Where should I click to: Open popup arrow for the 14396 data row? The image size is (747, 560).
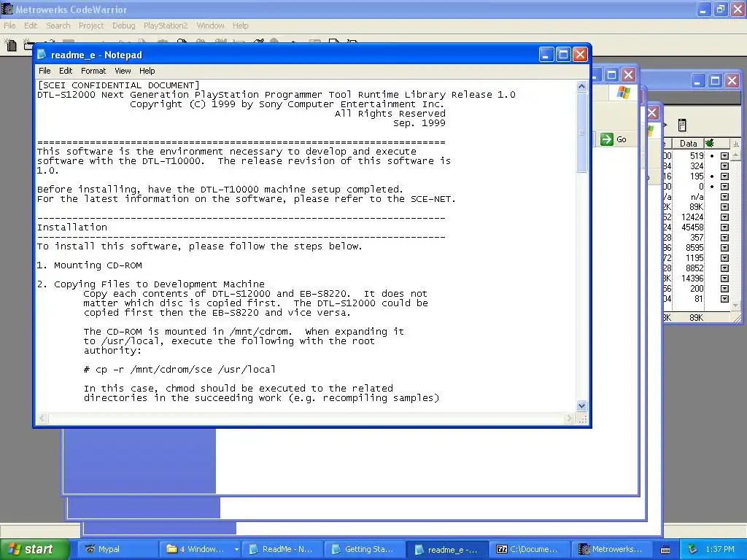click(x=724, y=279)
